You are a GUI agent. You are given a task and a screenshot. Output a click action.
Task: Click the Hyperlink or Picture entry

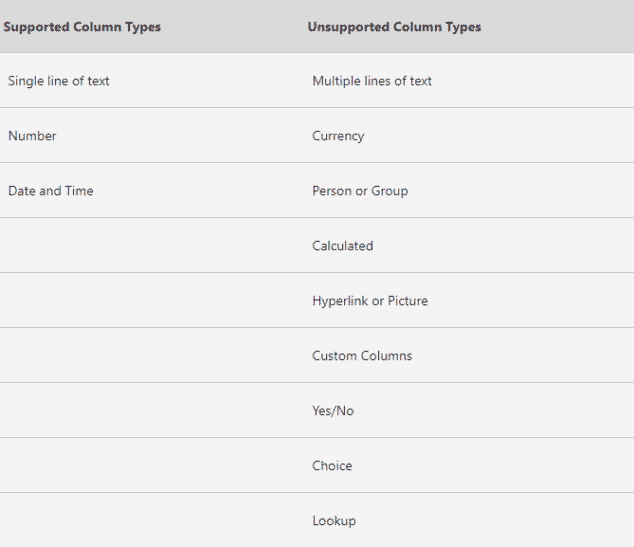370,301
